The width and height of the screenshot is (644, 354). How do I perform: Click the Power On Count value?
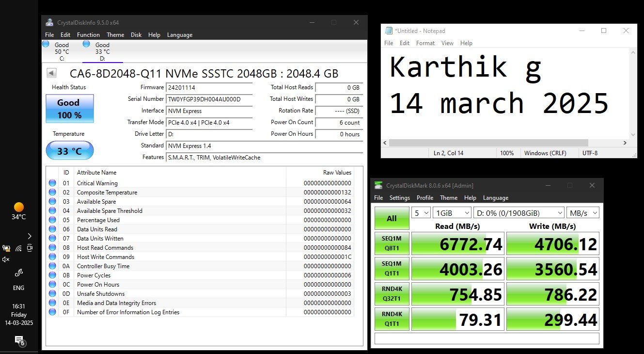point(339,123)
